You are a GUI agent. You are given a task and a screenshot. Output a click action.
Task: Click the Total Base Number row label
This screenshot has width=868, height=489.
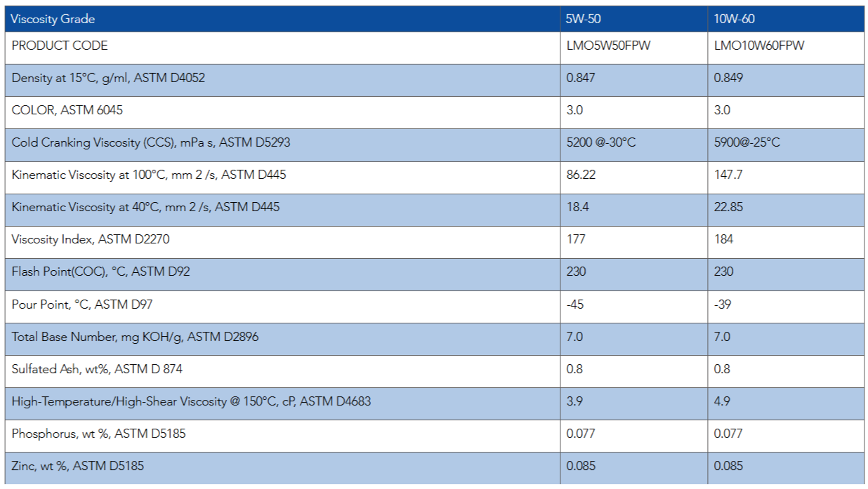click(135, 337)
